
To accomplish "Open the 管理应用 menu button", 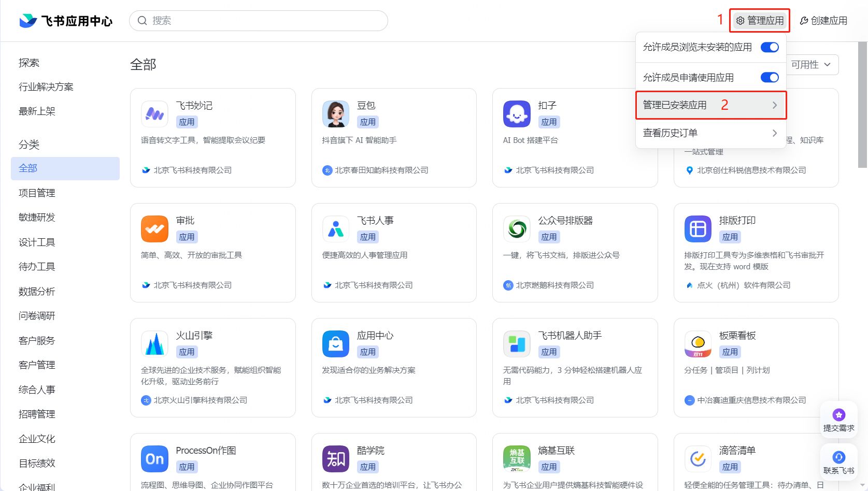I will pos(760,21).
